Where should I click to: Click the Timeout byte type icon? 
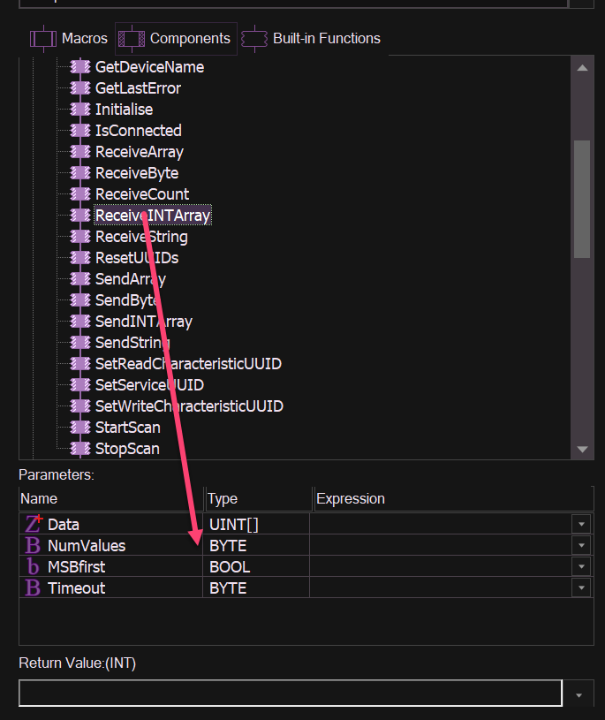coord(32,588)
